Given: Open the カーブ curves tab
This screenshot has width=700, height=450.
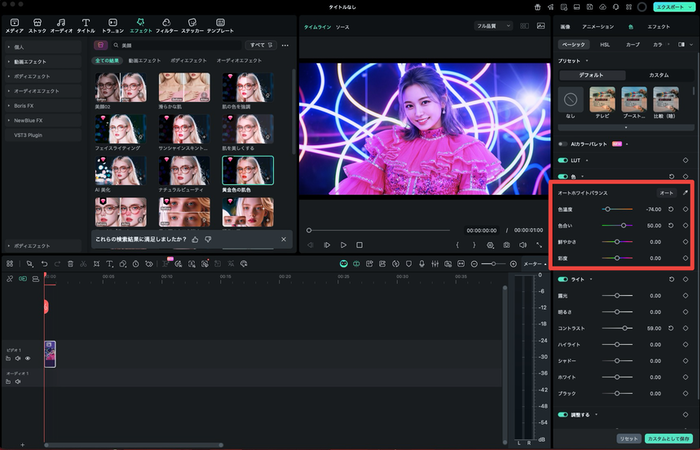Looking at the screenshot, I should click(x=632, y=45).
